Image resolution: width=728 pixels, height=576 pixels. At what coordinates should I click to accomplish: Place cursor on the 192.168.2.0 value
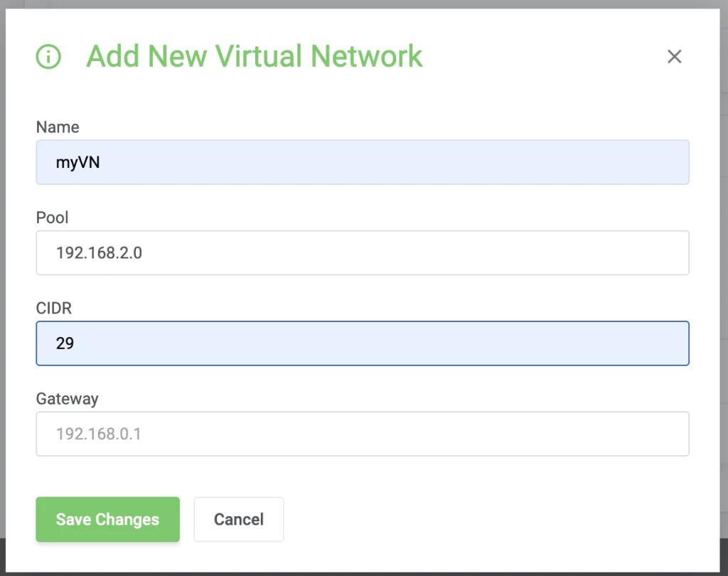coord(99,252)
